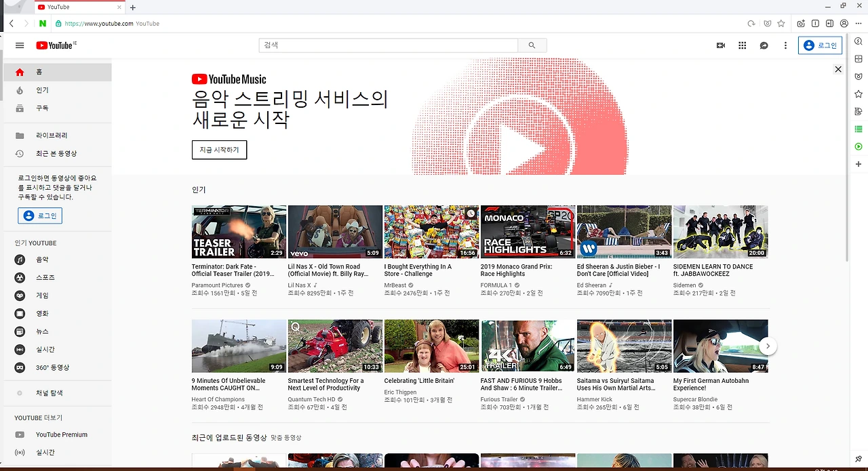868x471 pixels.
Task: Open 라이브러리 in the sidebar
Action: point(58,136)
